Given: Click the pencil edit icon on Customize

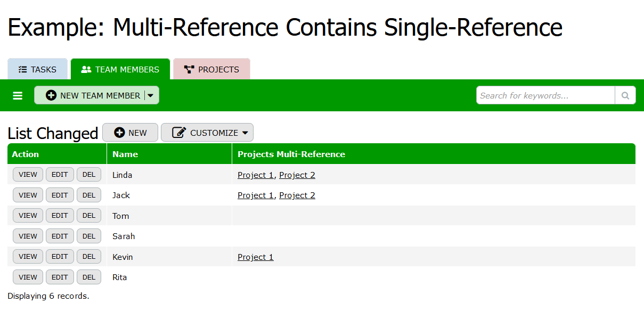Looking at the screenshot, I should (180, 133).
